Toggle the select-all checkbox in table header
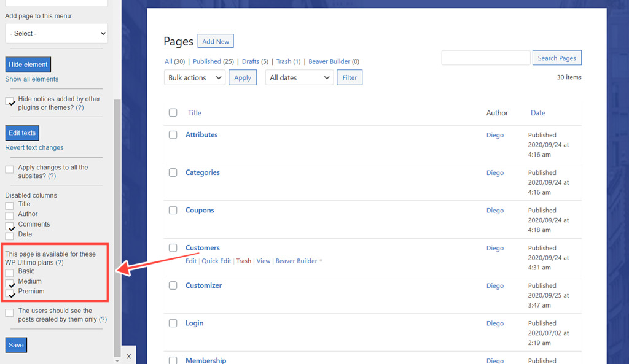This screenshot has width=629, height=364. click(x=173, y=113)
